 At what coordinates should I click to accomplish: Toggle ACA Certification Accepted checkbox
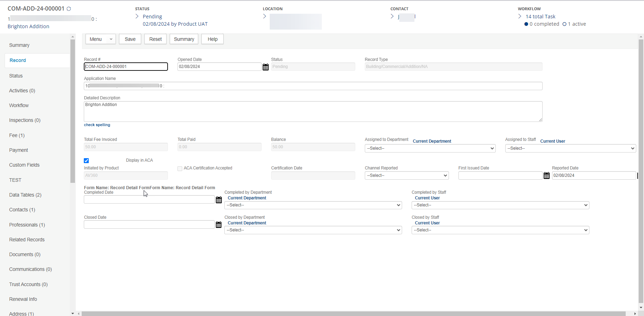pyautogui.click(x=180, y=169)
